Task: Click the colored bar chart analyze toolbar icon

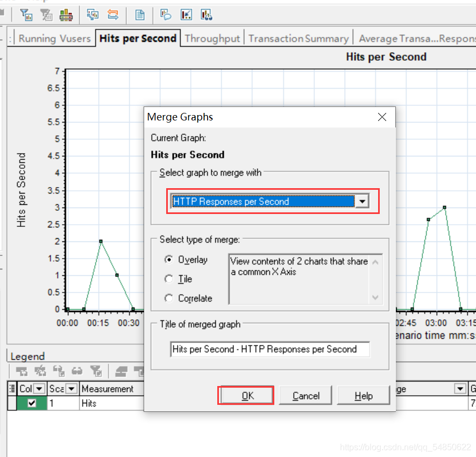Action: point(66,15)
